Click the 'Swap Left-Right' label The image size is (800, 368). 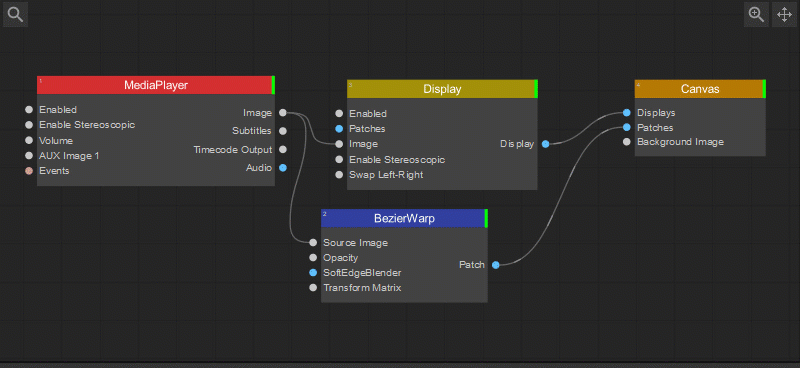[386, 175]
